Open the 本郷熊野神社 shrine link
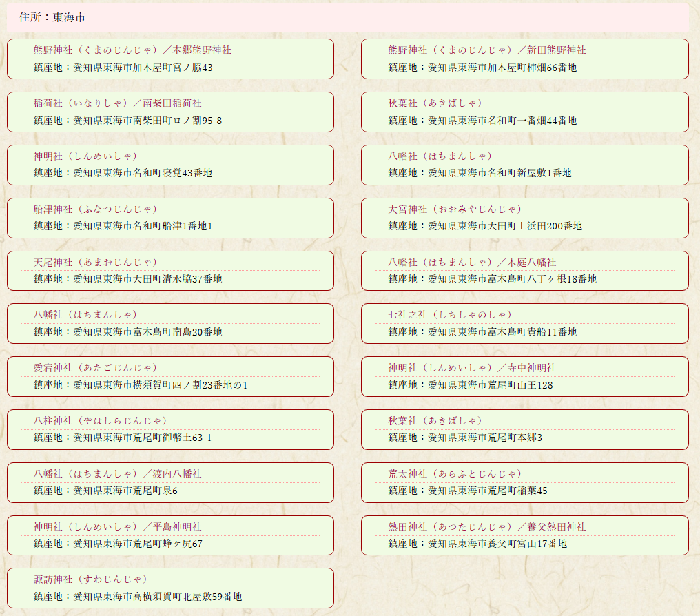The width and height of the screenshot is (700, 616). tap(132, 50)
